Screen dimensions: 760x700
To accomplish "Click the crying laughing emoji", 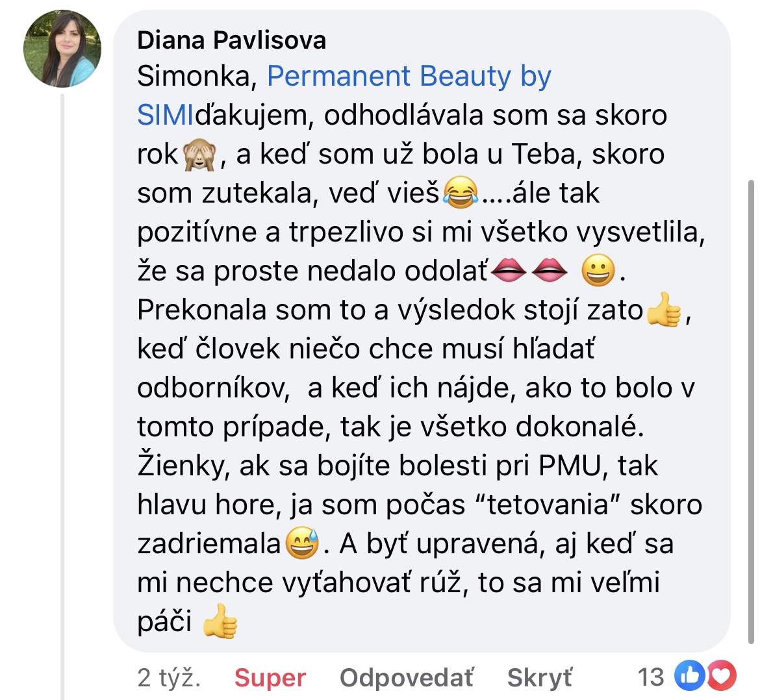I will point(461,192).
